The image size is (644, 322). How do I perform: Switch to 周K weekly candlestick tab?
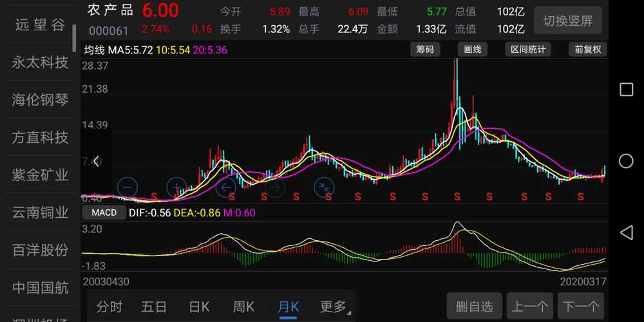pos(243,307)
